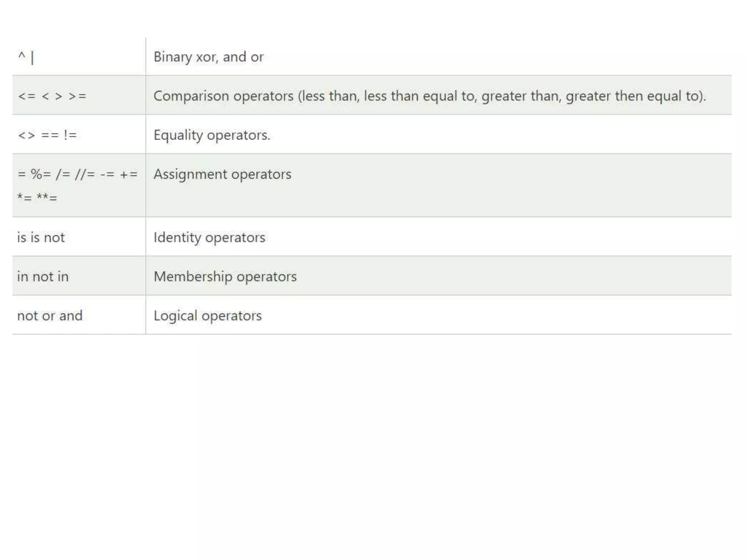Click the pipe | or symbol
The width and height of the screenshot is (747, 560).
32,58
